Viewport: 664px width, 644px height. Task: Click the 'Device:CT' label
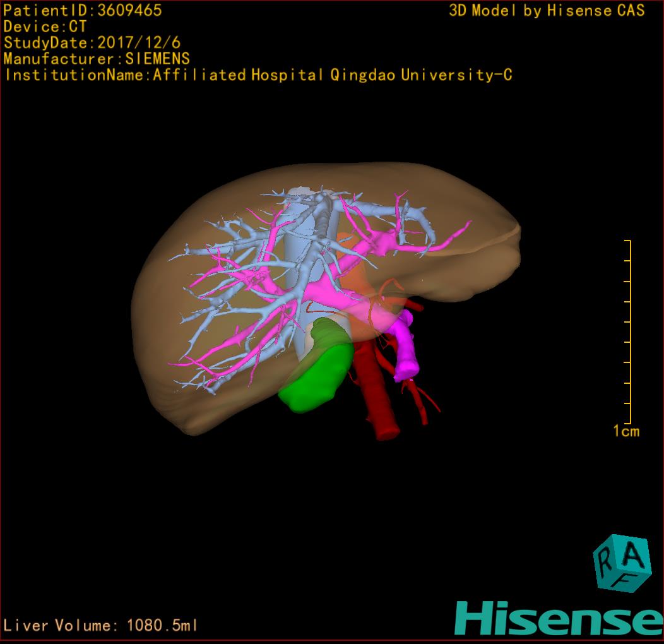[45, 27]
